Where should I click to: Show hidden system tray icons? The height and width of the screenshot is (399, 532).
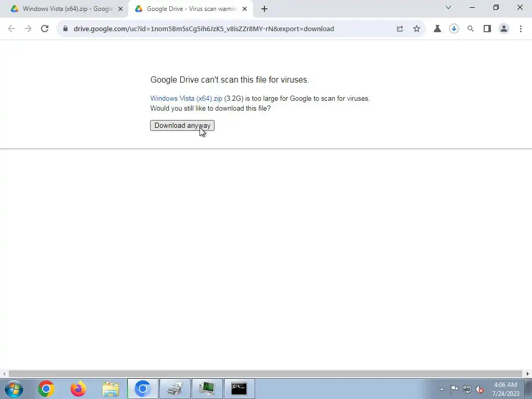coord(442,389)
